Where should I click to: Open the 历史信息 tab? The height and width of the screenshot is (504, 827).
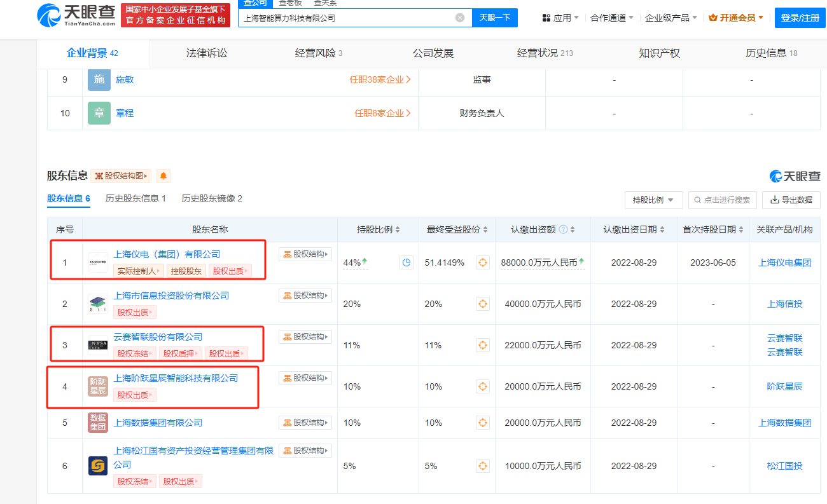point(772,53)
